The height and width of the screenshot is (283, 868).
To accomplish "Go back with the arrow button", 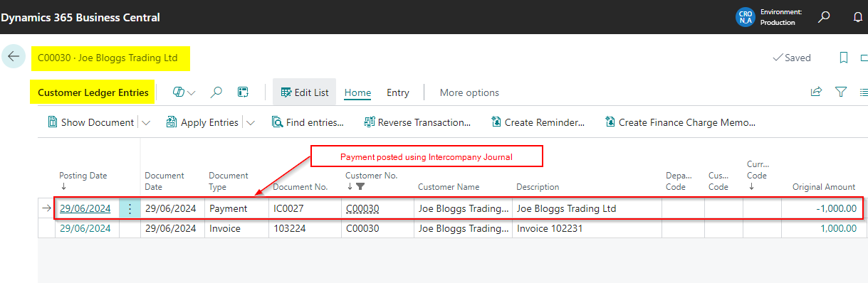I will coord(14,57).
